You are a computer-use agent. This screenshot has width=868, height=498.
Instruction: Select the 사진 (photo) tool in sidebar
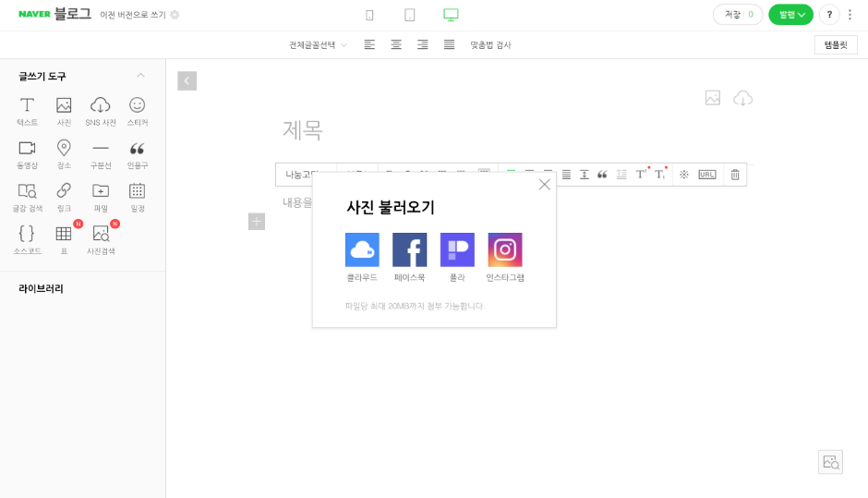pos(64,112)
